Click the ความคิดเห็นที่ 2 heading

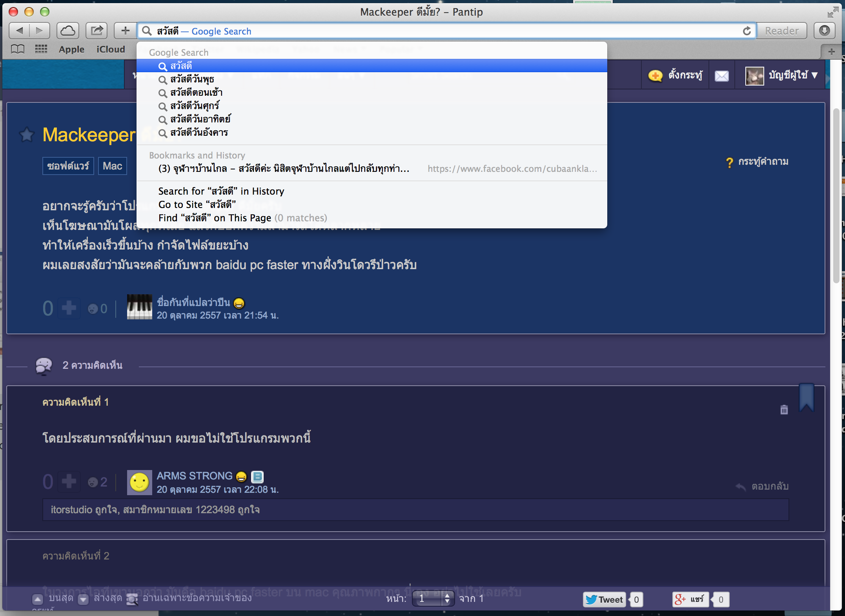point(76,556)
